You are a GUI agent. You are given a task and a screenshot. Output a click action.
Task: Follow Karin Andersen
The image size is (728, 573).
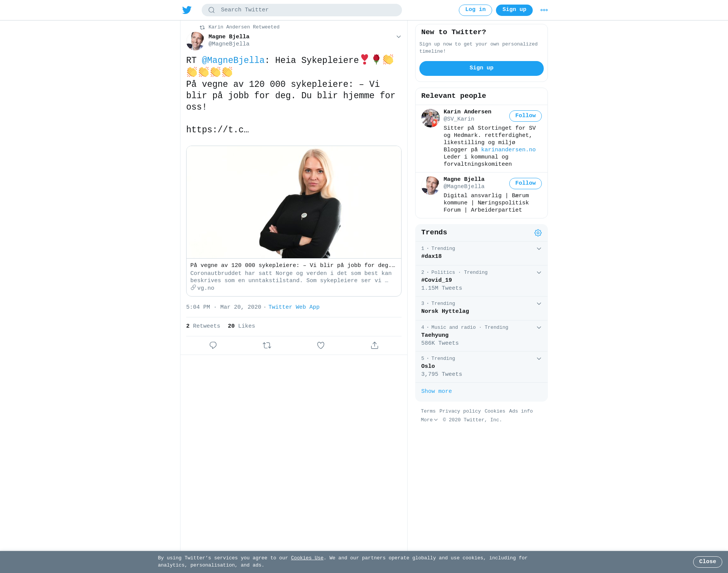click(x=526, y=116)
